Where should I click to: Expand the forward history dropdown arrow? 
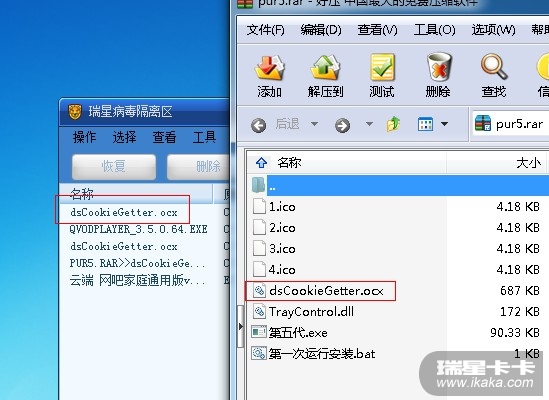click(x=369, y=124)
